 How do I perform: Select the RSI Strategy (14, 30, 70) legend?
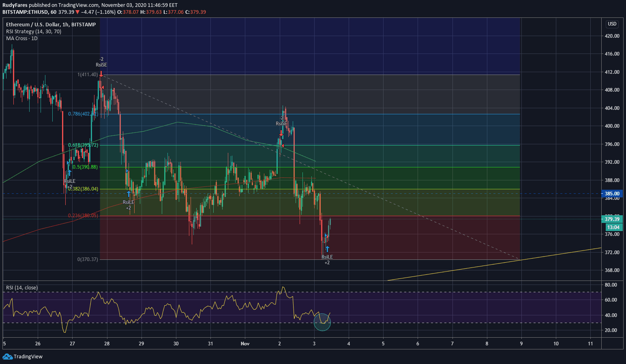click(34, 32)
